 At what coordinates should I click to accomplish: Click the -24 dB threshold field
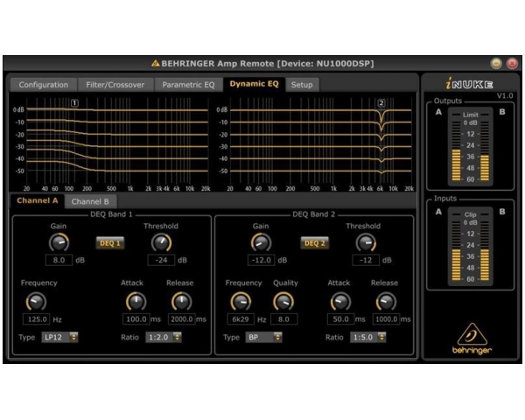click(x=161, y=260)
